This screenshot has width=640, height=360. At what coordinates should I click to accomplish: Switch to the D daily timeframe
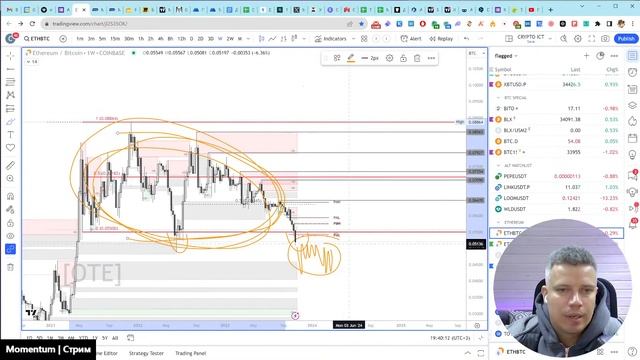[191, 38]
